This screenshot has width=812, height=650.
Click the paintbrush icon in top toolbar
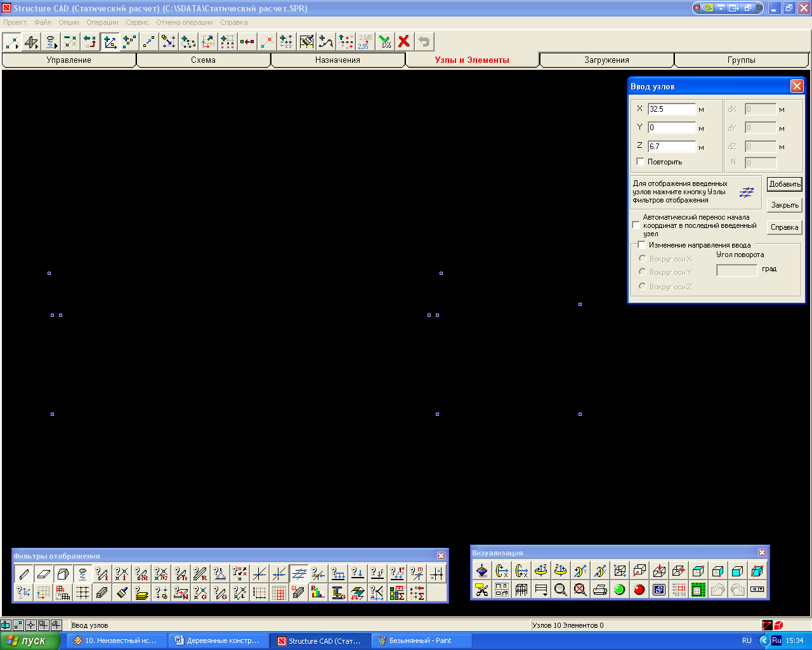point(306,42)
